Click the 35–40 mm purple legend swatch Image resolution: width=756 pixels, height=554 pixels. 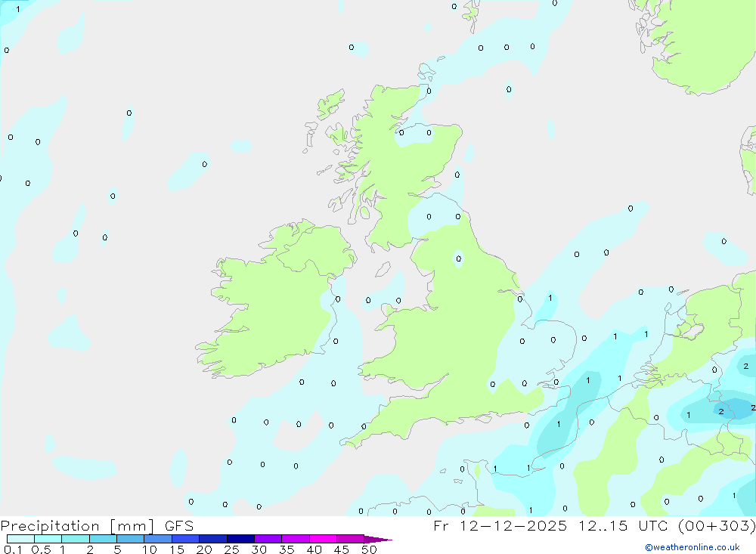[296, 539]
